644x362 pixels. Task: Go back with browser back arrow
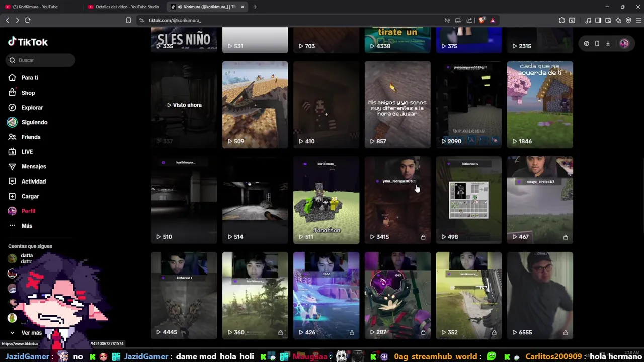click(x=8, y=20)
